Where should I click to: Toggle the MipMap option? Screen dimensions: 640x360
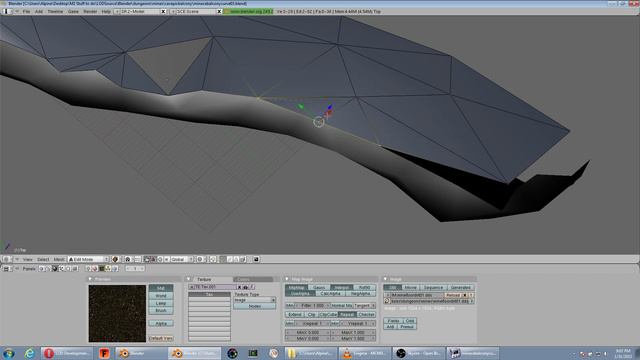(297, 287)
